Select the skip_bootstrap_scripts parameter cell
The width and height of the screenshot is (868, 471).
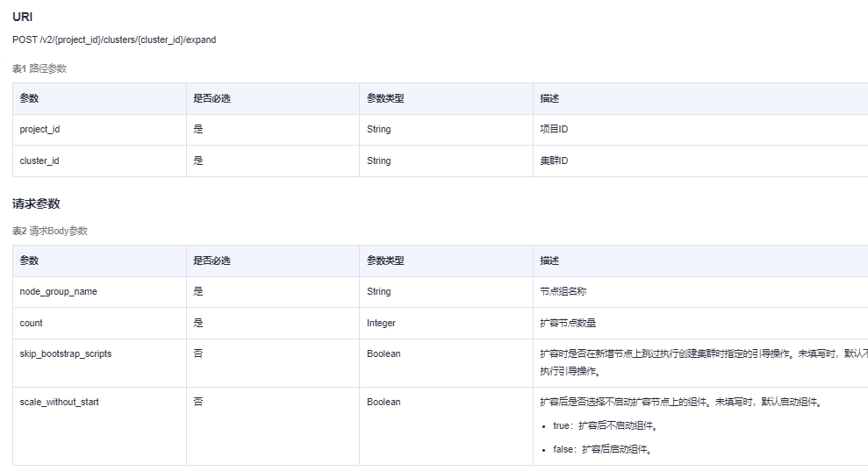[66, 353]
